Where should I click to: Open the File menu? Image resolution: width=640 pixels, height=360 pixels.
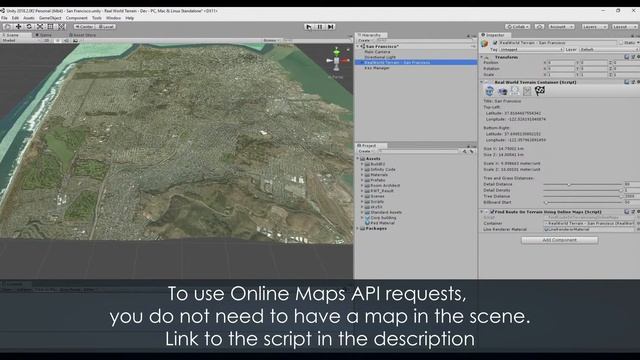pyautogui.click(x=4, y=18)
